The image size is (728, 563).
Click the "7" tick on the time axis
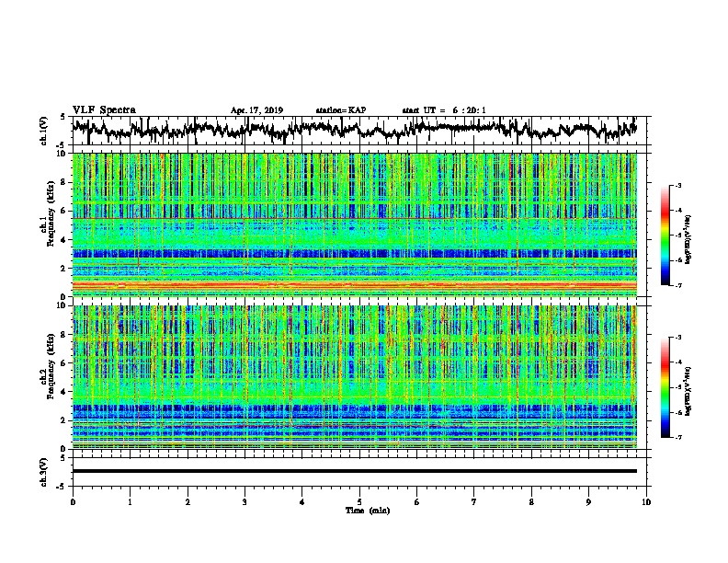pos(474,502)
